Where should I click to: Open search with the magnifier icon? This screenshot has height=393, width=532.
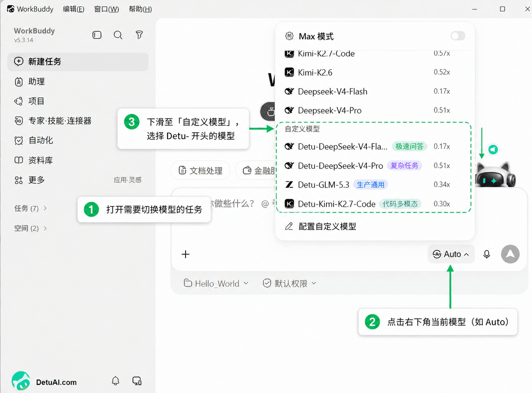[118, 35]
